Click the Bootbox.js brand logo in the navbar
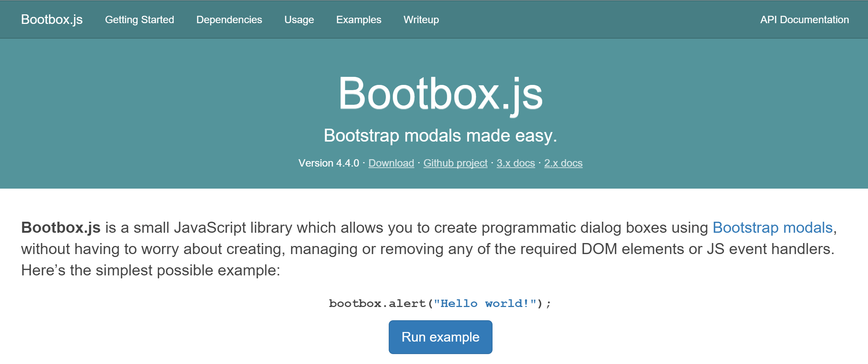Image resolution: width=868 pixels, height=364 pixels. [x=52, y=19]
